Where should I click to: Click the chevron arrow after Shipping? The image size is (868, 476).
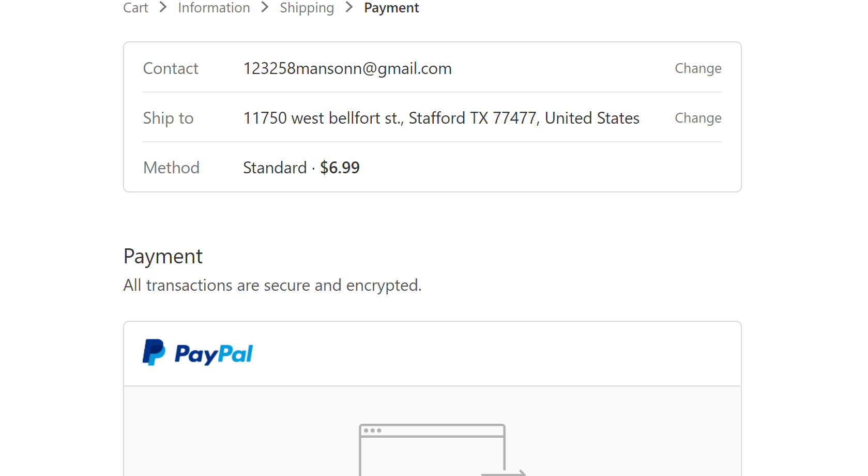[x=349, y=7]
